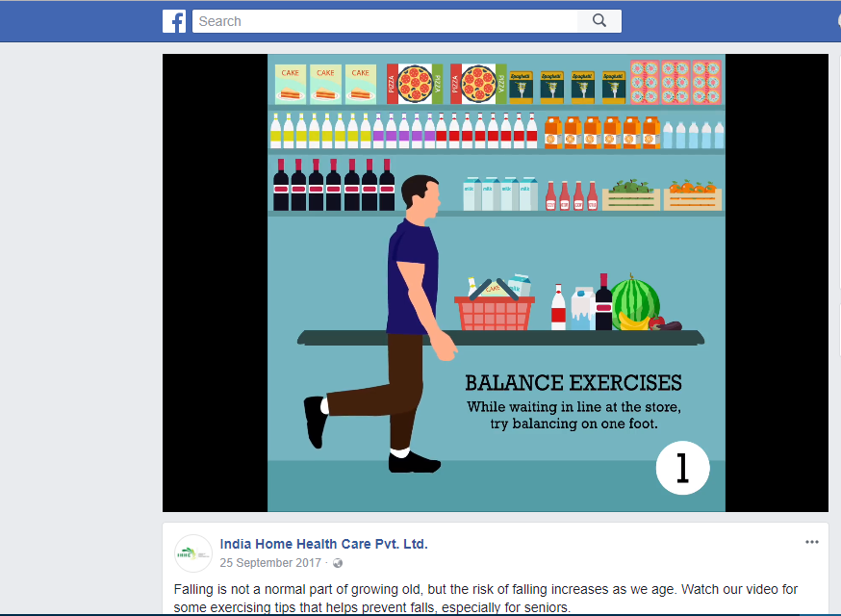The width and height of the screenshot is (841, 616).
Task: Click the left black letterbox bar of video
Action: (216, 283)
